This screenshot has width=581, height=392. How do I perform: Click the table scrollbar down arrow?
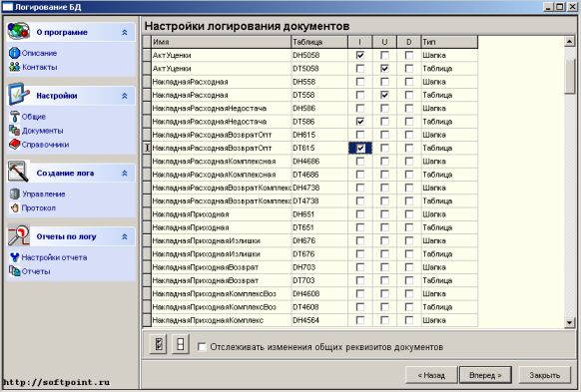click(x=569, y=323)
